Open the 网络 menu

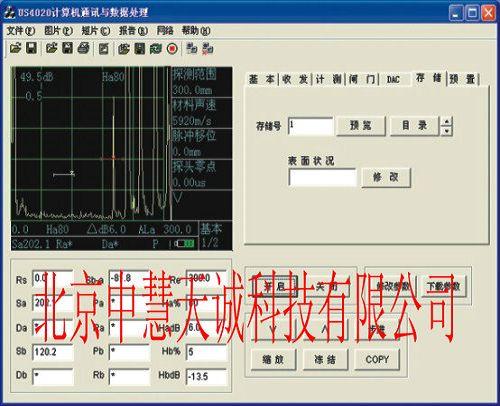(165, 31)
